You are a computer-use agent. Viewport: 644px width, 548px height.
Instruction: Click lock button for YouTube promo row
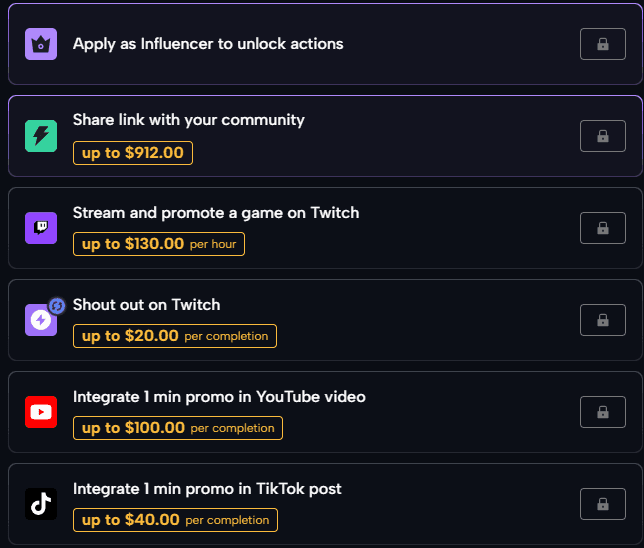pyautogui.click(x=603, y=412)
